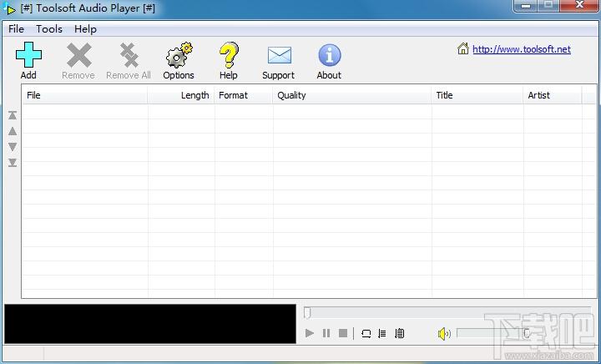Open Options via the gear icon
The width and height of the screenshot is (601, 364).
(179, 55)
